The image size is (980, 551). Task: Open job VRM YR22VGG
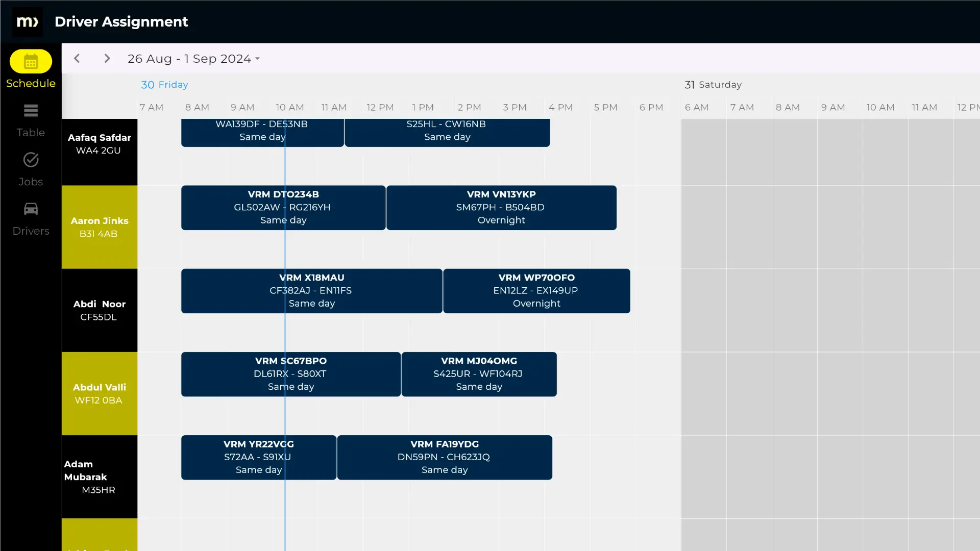click(259, 457)
